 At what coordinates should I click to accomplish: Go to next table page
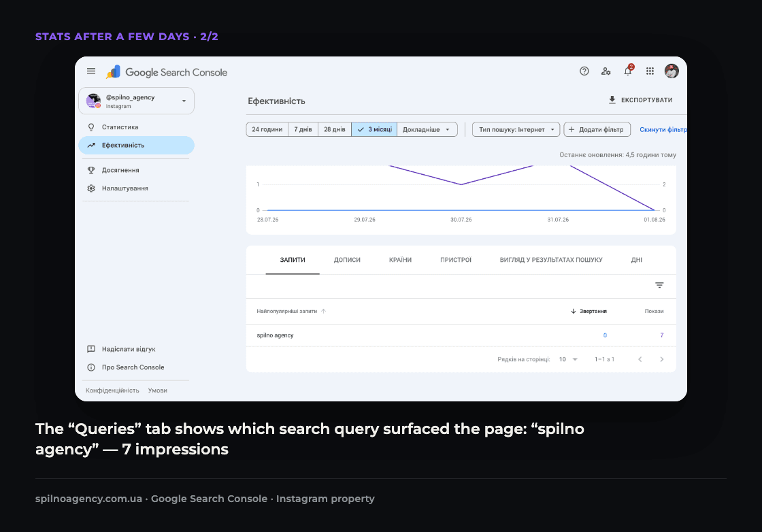tap(661, 359)
